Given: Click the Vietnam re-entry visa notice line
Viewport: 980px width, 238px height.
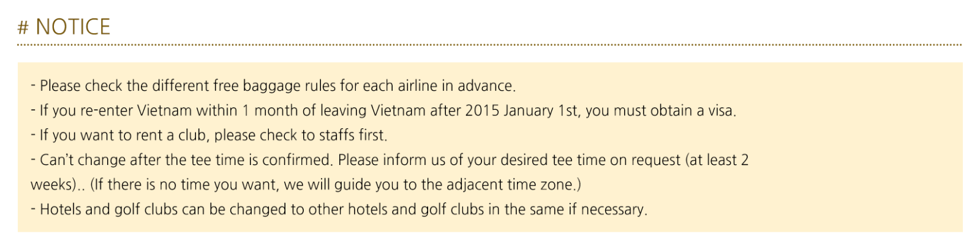Looking at the screenshot, I should 383,110.
